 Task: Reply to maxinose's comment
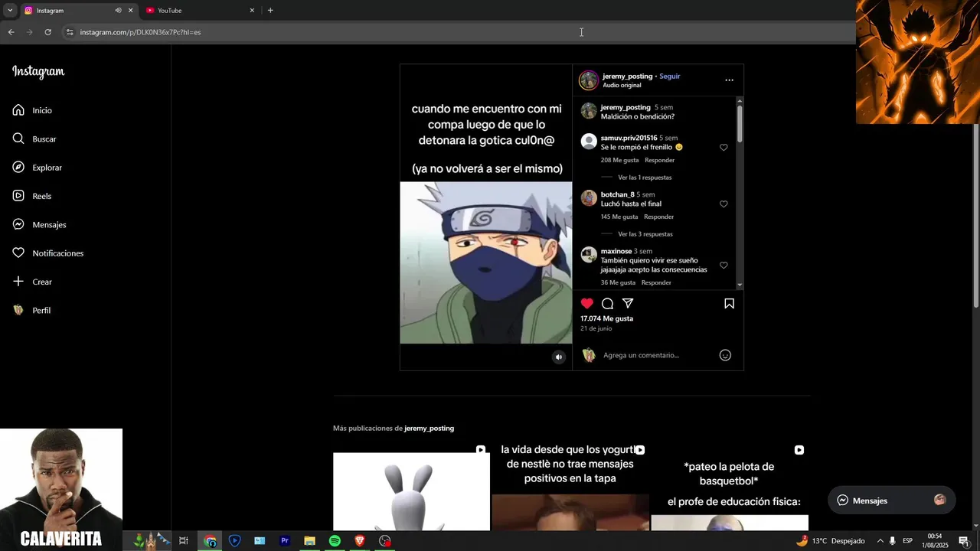click(656, 282)
